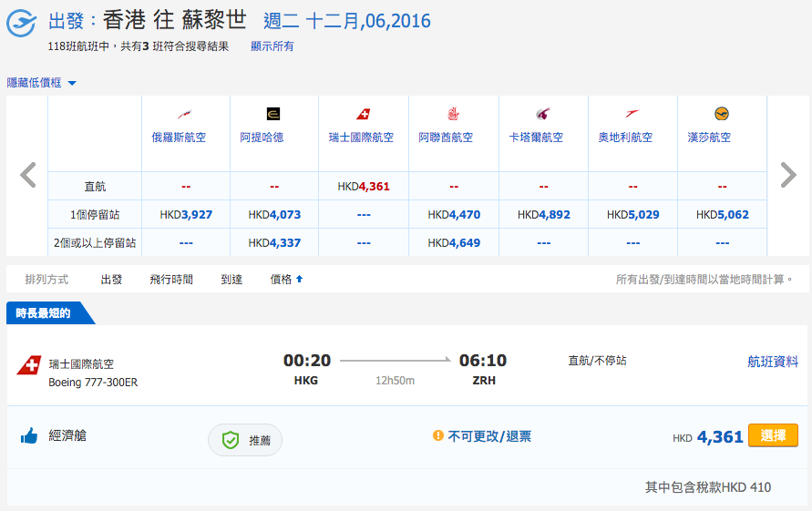The image size is (812, 511).
Task: Select 阿聯酋航空 airline name link
Action: [446, 138]
